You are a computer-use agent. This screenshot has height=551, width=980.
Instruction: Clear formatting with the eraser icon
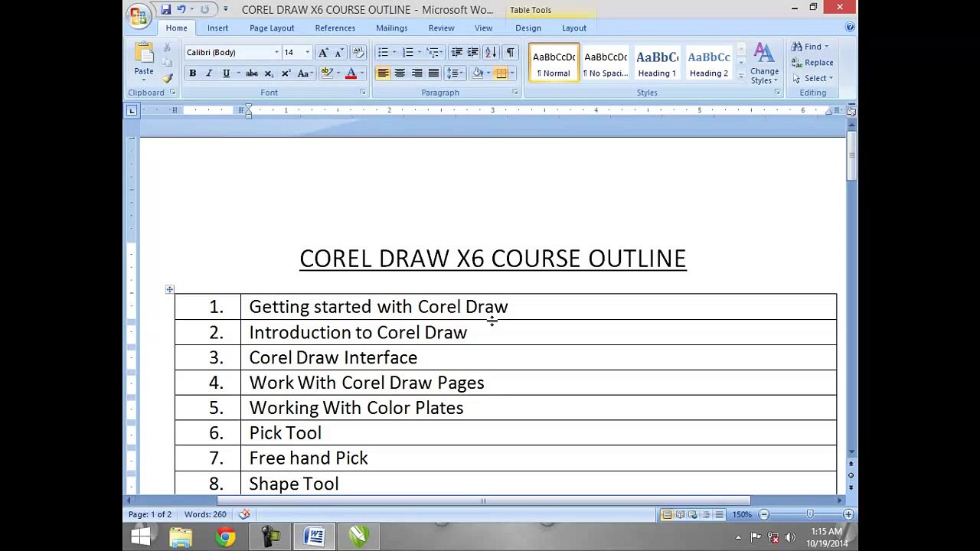[x=358, y=52]
